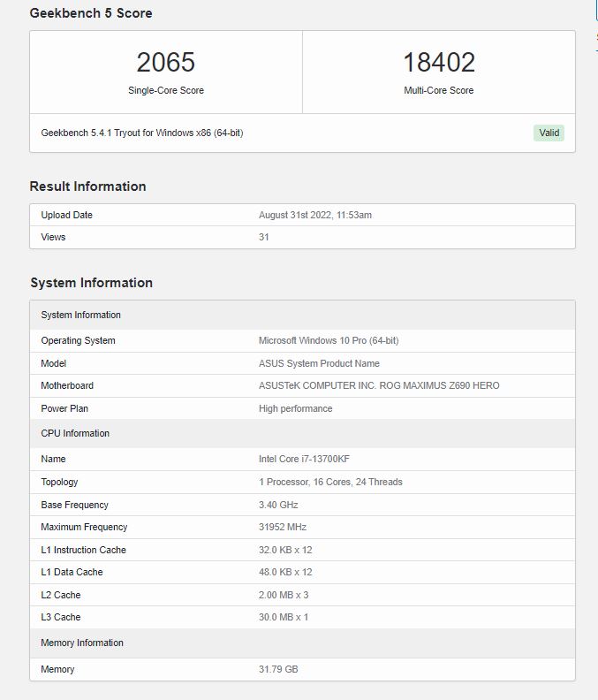The width and height of the screenshot is (598, 700).
Task: Click the Views row label
Action: (53, 237)
